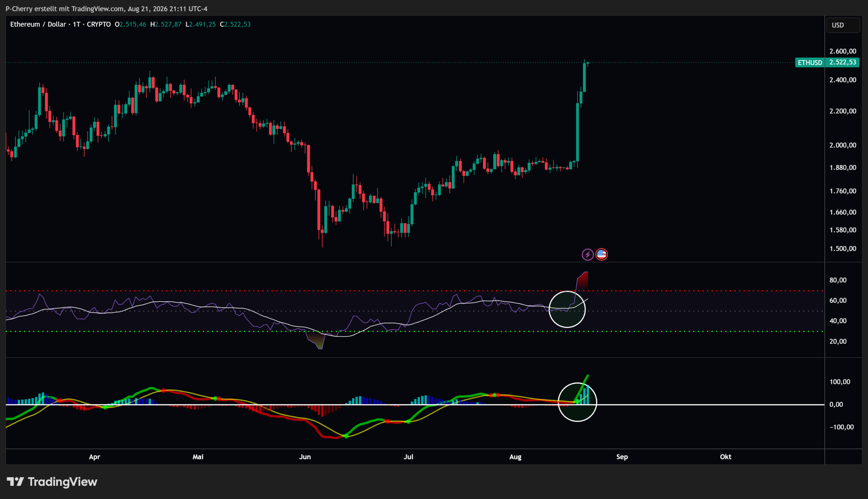Click the 1.580,00 price axis label
Screen dimensions: 868x499
(843, 230)
